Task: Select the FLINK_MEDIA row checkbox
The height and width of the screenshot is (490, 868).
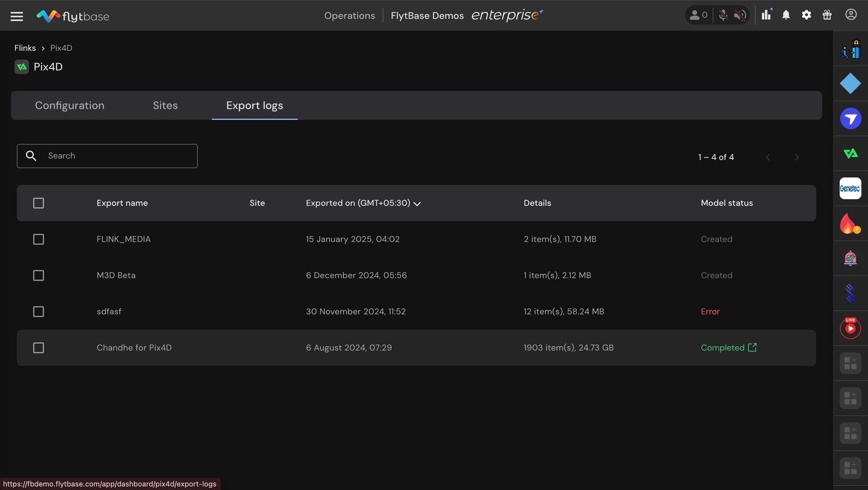Action: [39, 239]
